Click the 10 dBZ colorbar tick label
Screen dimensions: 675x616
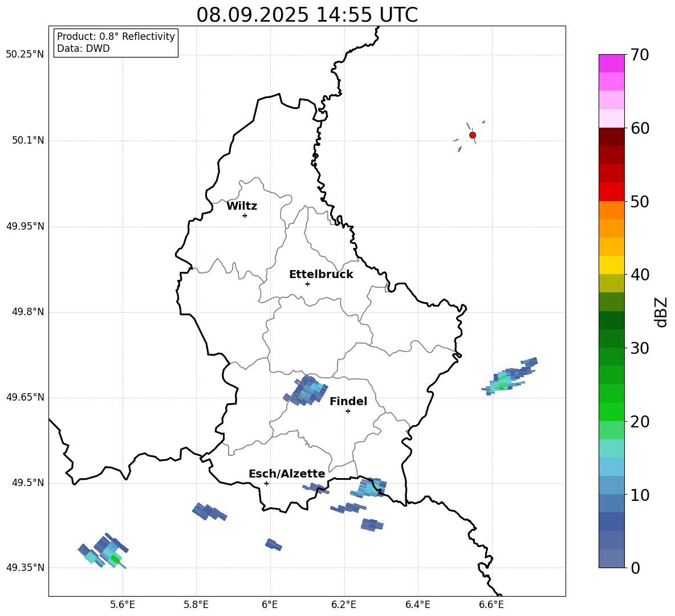coord(640,495)
